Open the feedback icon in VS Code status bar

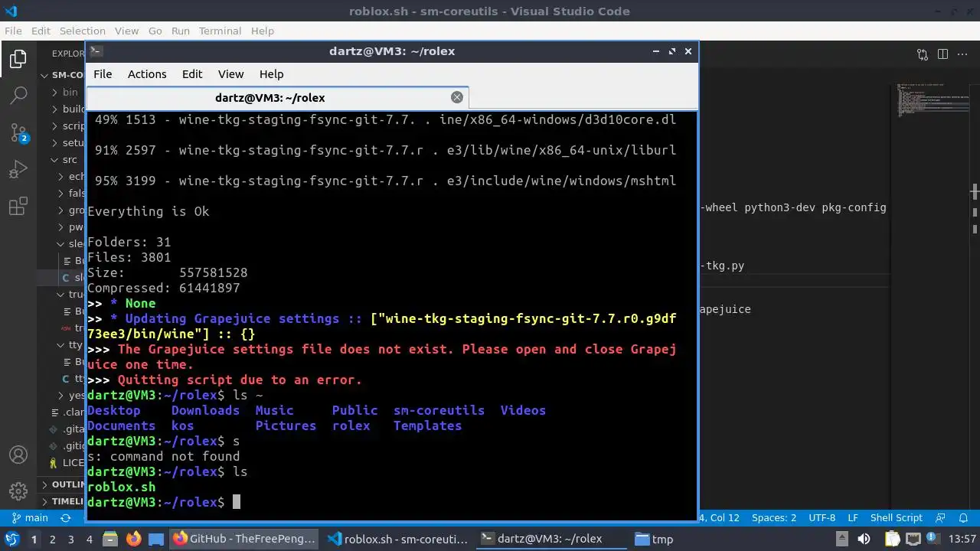tap(941, 518)
